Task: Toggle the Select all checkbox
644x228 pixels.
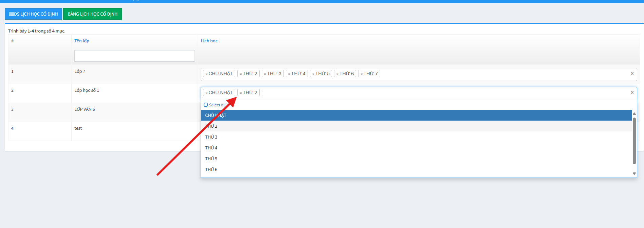Action: (x=206, y=105)
